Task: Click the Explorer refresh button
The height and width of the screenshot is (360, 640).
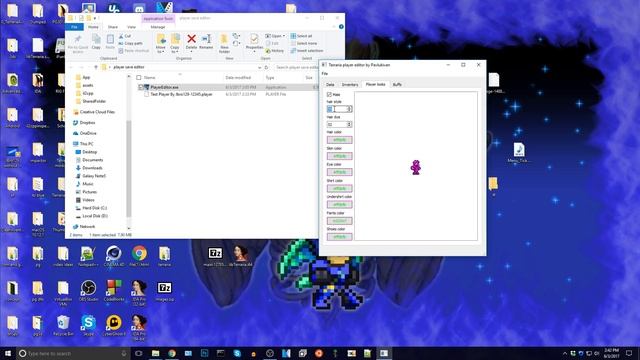Action: [x=267, y=67]
